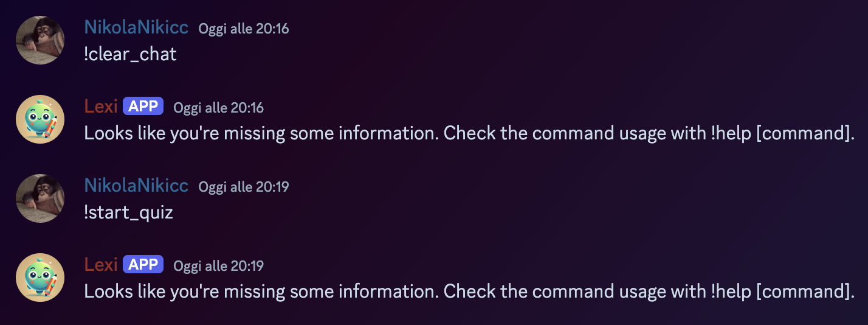Screen dimensions: 868x325
Task: Click Lexi's 20:19 'missing some information' reply text
Action: point(304,292)
